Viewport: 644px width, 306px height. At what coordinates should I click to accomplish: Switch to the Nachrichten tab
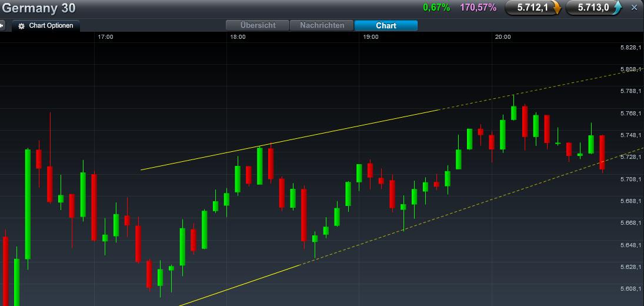pyautogui.click(x=322, y=25)
